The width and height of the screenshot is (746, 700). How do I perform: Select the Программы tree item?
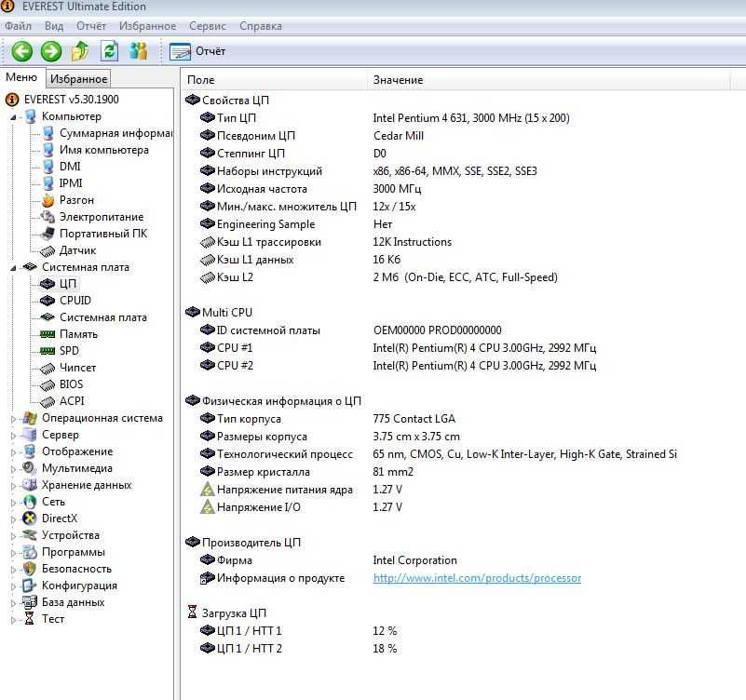pos(74,552)
